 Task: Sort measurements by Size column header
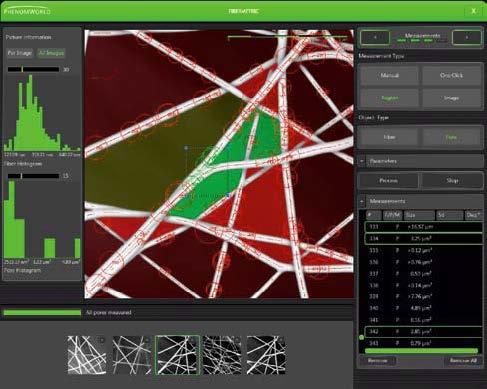point(419,215)
